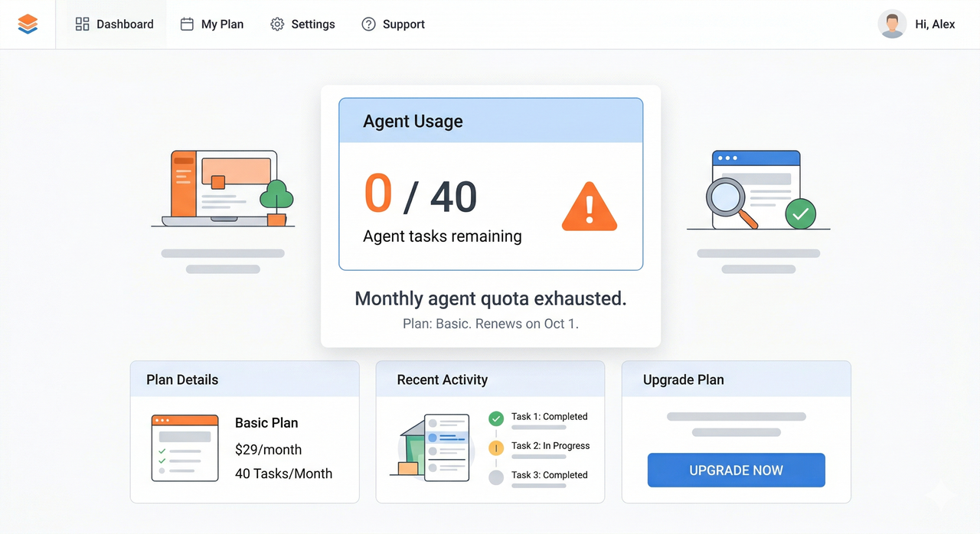Screen dimensions: 980x534
Task: Click "40 Tasks/Month" text
Action: click(283, 474)
